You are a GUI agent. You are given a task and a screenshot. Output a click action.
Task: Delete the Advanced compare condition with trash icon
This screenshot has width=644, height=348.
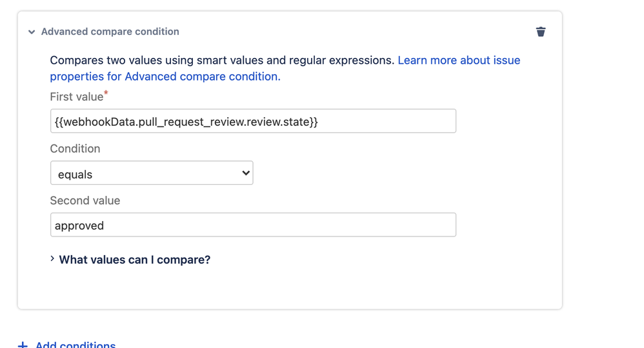[541, 32]
